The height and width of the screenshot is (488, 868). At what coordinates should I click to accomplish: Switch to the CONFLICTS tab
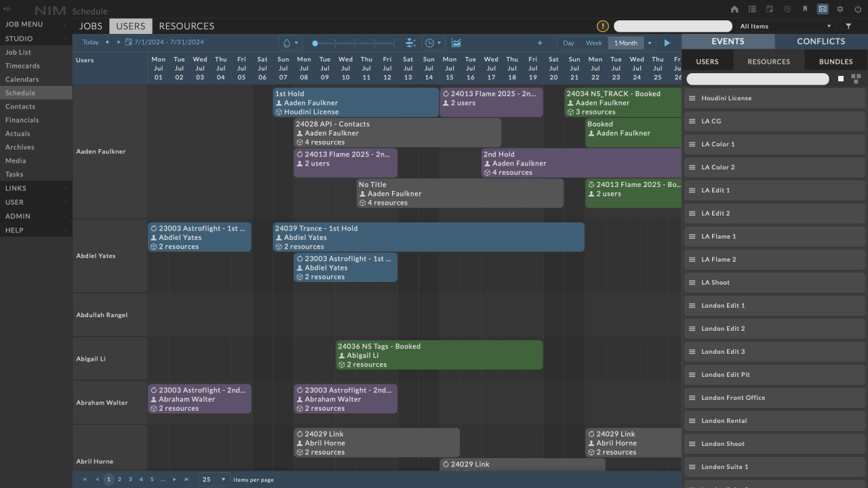pos(821,41)
